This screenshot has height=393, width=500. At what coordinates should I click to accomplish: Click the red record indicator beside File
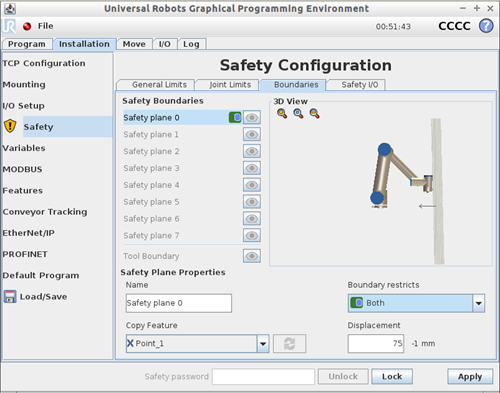tap(27, 26)
